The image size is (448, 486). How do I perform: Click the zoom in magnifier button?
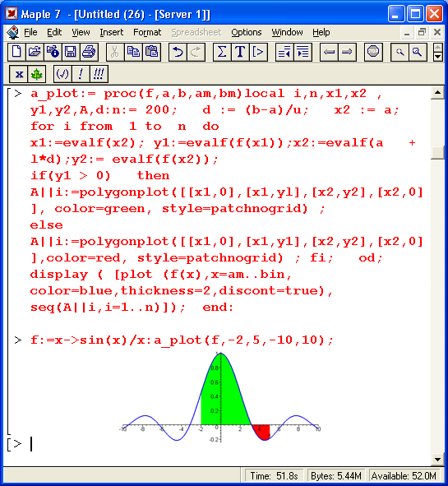pos(418,52)
